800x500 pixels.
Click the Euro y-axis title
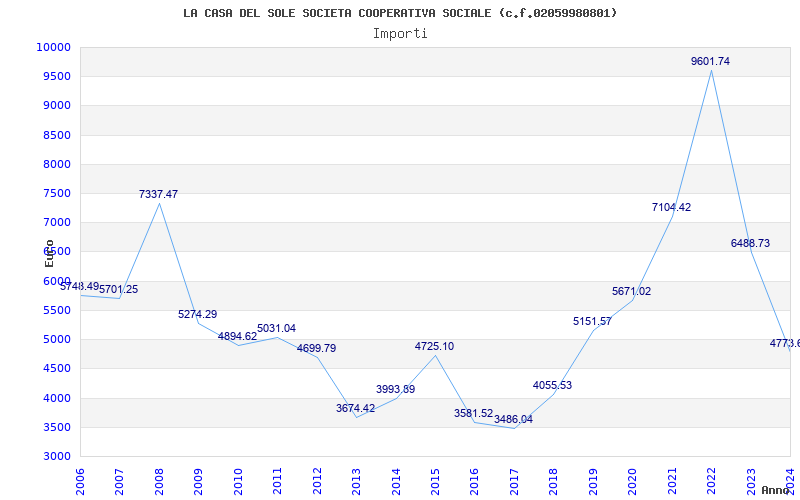click(49, 253)
